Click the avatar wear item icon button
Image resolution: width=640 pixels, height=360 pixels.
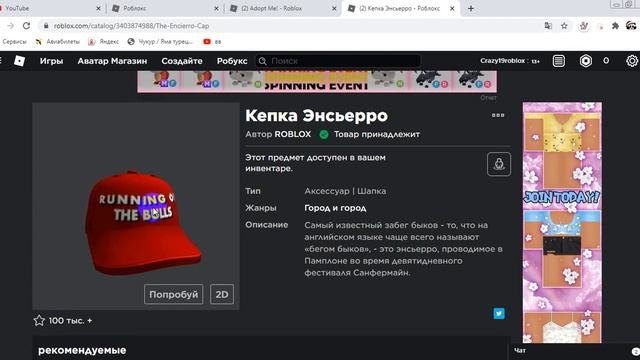pos(499,164)
